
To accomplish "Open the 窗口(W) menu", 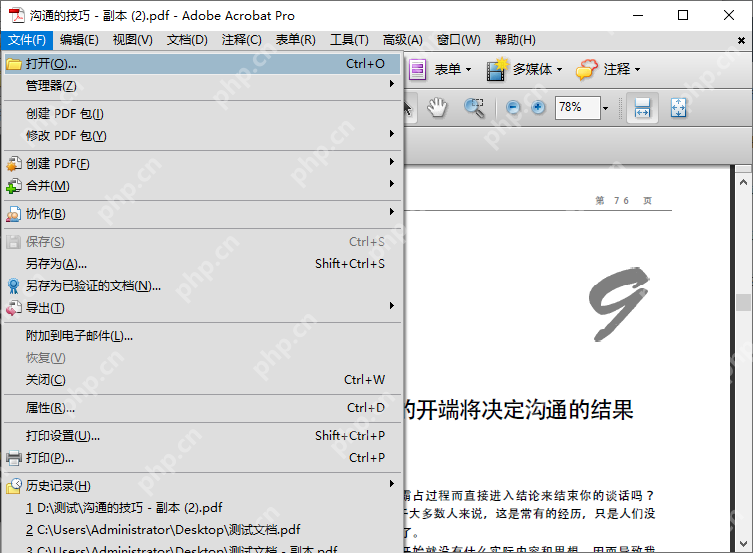I will (x=459, y=40).
